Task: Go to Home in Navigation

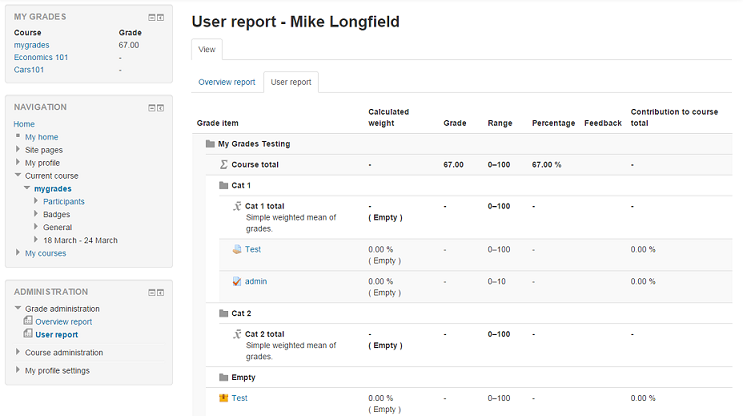Action: click(24, 124)
